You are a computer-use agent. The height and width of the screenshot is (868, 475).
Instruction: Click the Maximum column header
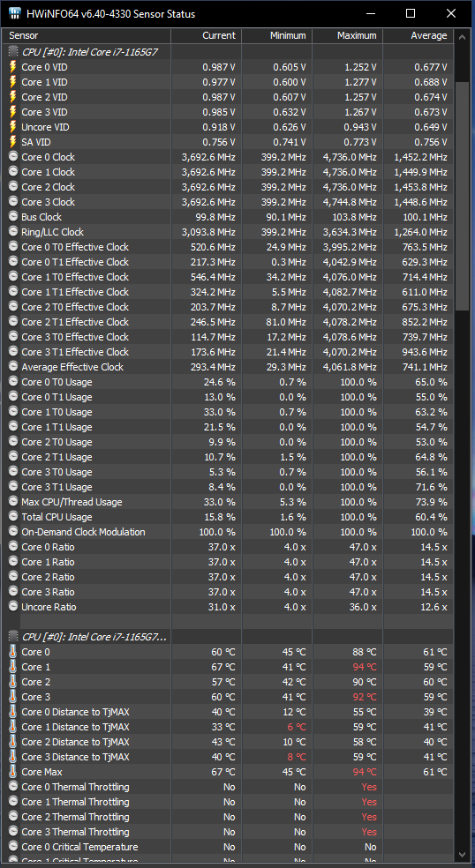[348, 35]
